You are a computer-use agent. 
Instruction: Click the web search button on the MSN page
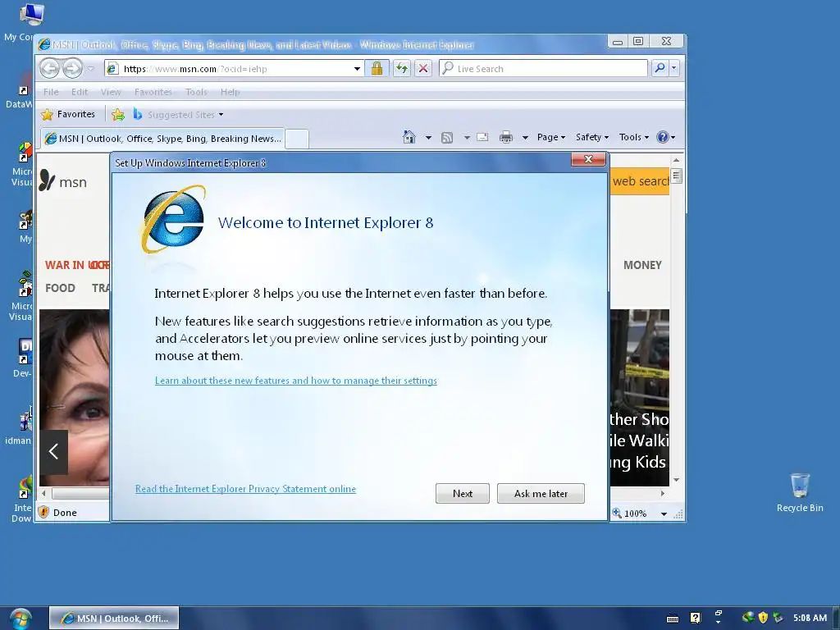point(640,181)
